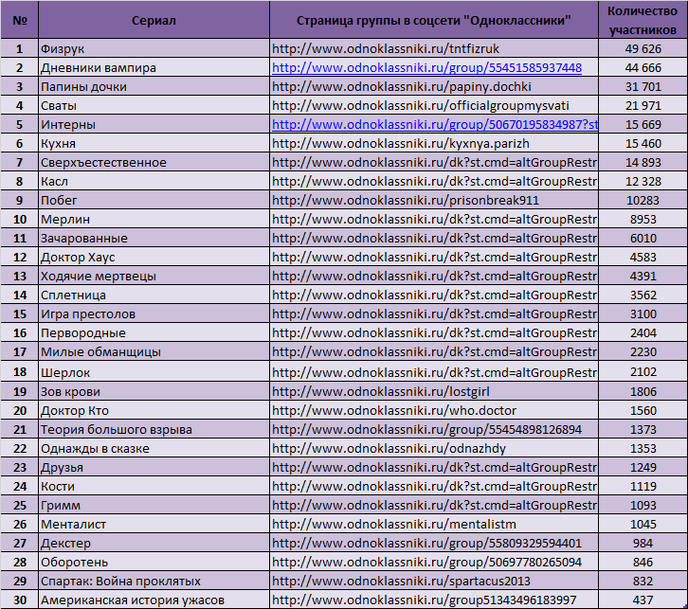Open the Интерны group hyperlink

coord(434,125)
